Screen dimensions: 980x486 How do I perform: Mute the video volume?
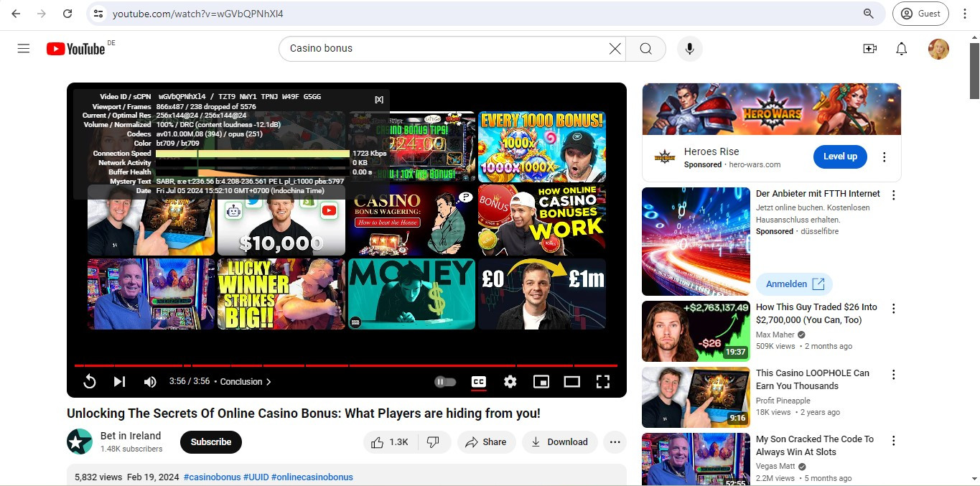(x=150, y=382)
